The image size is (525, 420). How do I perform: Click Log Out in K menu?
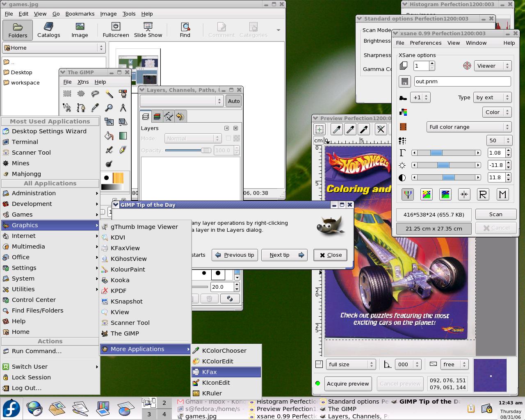tap(50, 388)
